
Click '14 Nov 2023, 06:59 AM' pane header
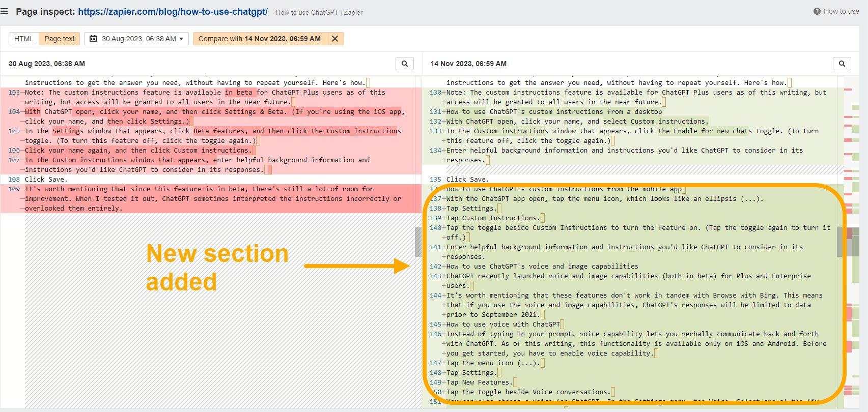468,64
